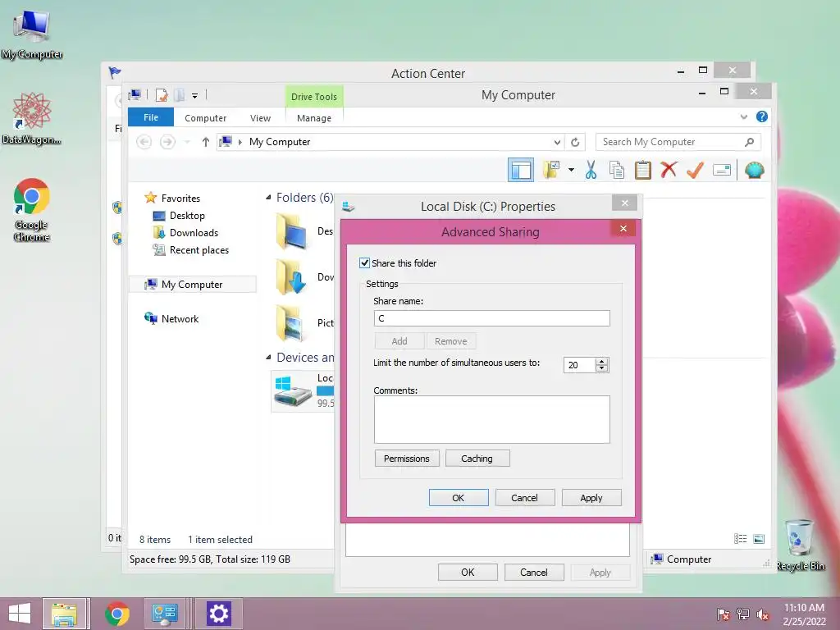Open the Manage ribbon tab
Screen dimensions: 840x630
pyautogui.click(x=314, y=118)
